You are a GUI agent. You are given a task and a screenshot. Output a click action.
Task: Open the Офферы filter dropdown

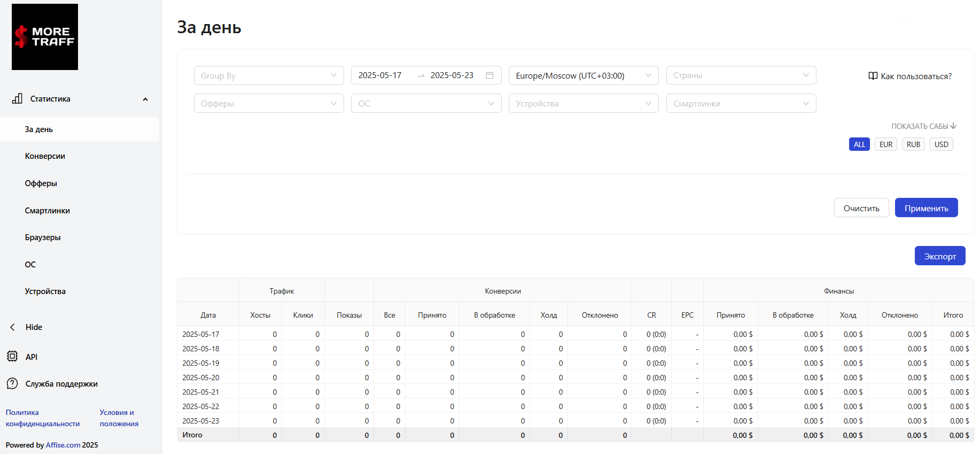coord(269,103)
